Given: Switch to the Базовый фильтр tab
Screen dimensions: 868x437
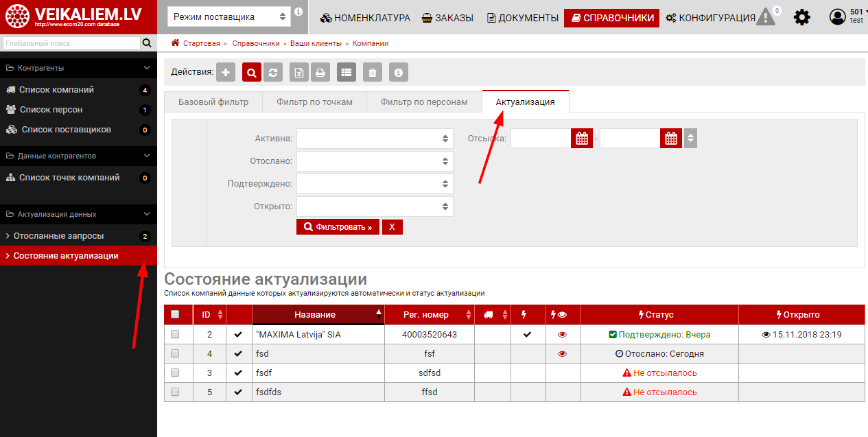Looking at the screenshot, I should click(213, 102).
